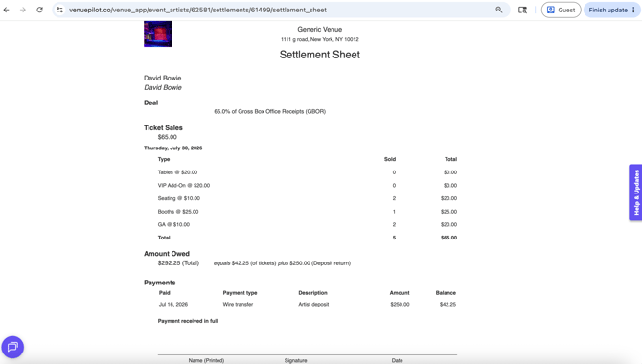642x364 pixels.
Task: Select the Payment received in full note
Action: click(x=188, y=321)
